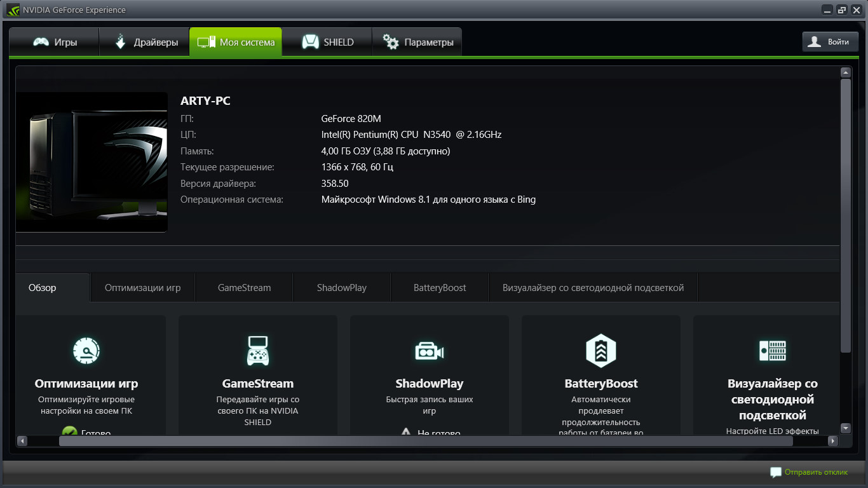This screenshot has height=488, width=868.
Task: Click the LED visualizer icon
Action: [773, 350]
